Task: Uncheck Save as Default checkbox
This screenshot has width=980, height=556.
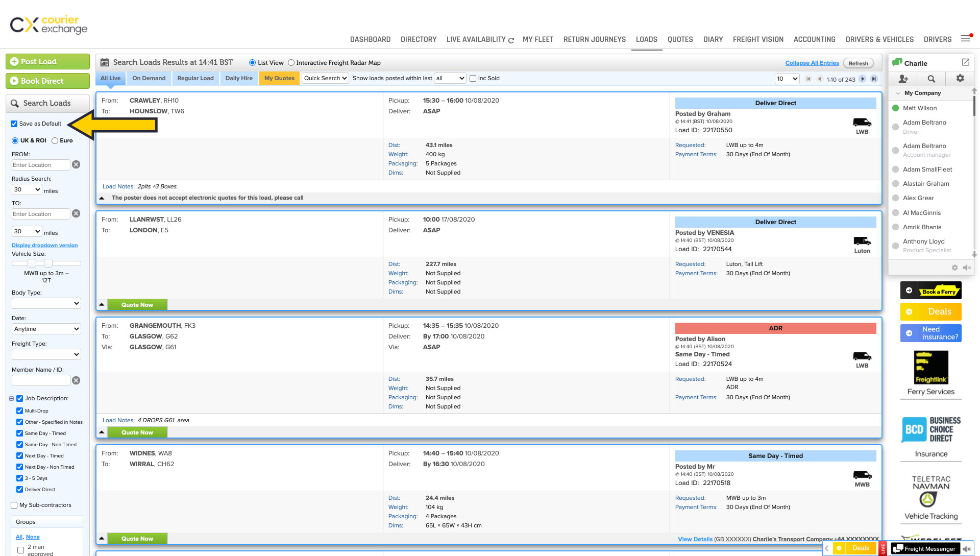Action: 14,124
